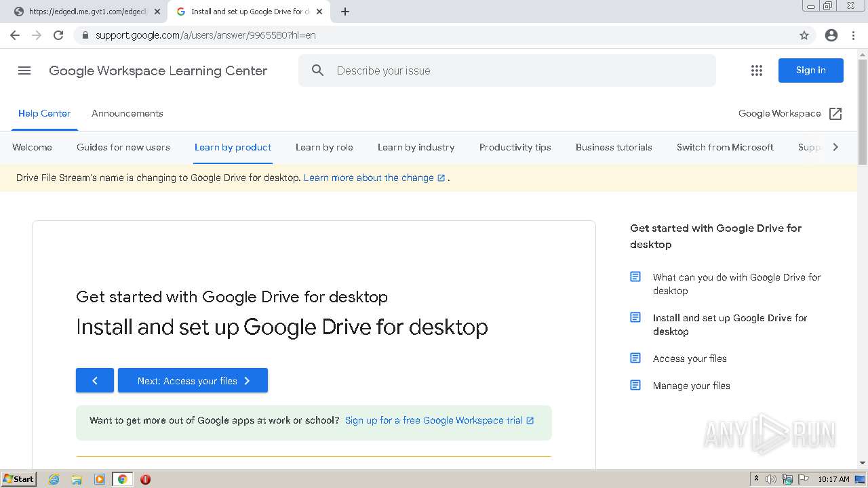This screenshot has width=868, height=488.
Task: Reload the current page
Action: (58, 35)
